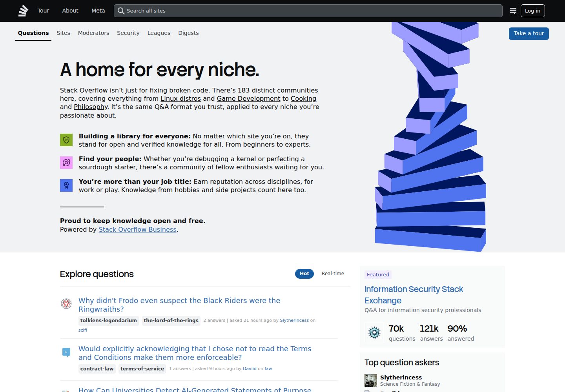Follow the Cooking link
Viewport: 565px width, 392px height.
[303, 99]
